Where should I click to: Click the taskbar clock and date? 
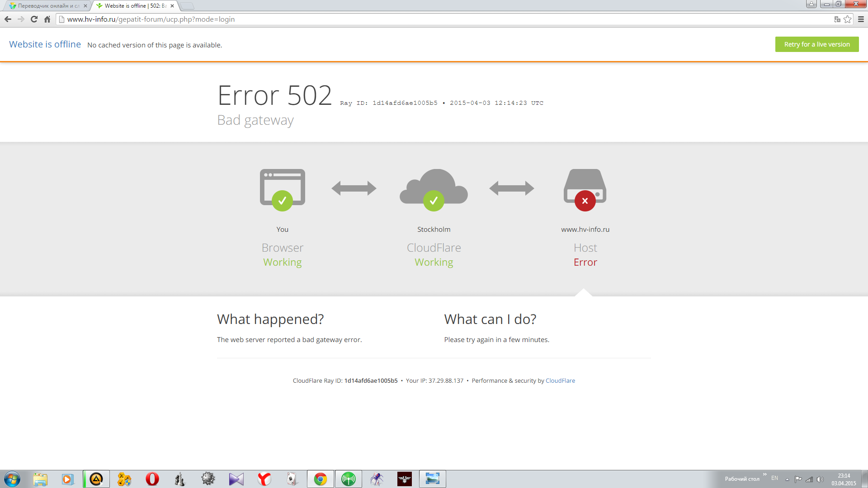[x=844, y=479]
